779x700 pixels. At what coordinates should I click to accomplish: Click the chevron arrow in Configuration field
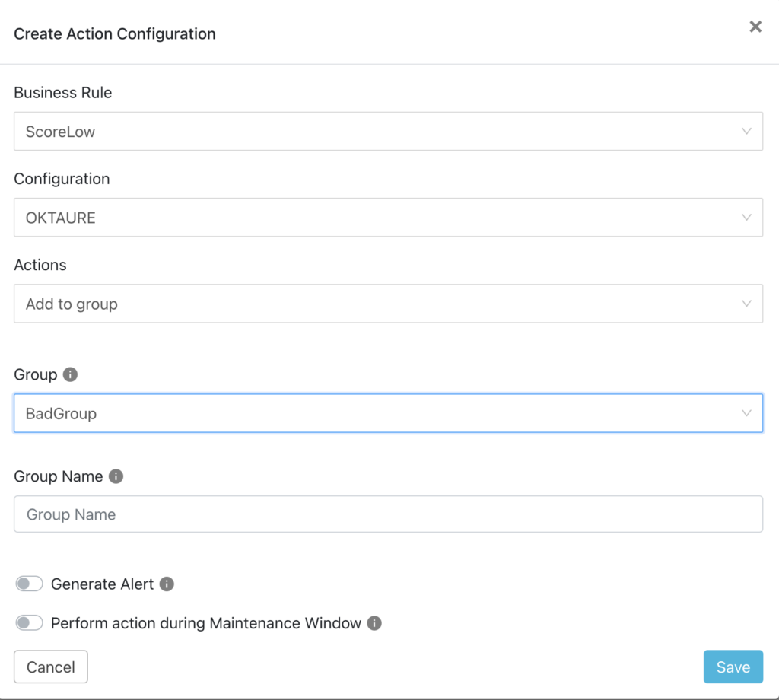(x=746, y=218)
